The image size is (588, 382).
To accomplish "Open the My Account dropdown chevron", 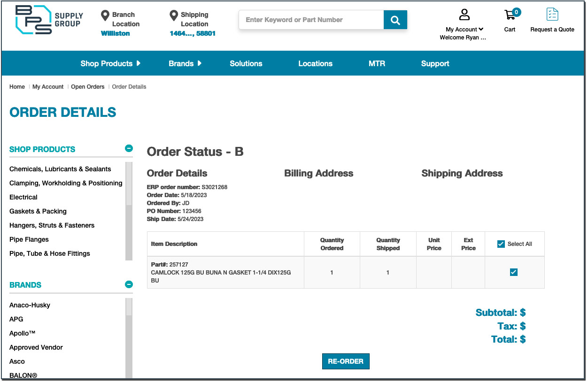I will [x=482, y=29].
